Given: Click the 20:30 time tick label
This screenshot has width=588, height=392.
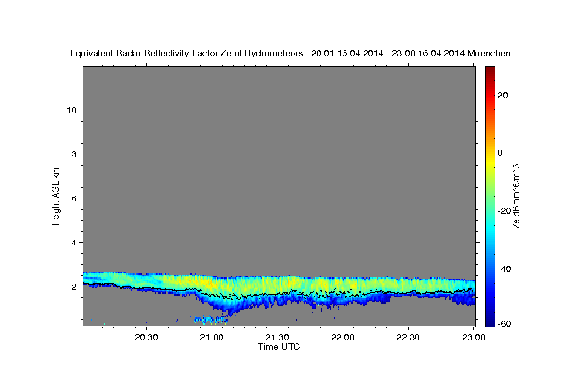Looking at the screenshot, I should click(x=147, y=337).
